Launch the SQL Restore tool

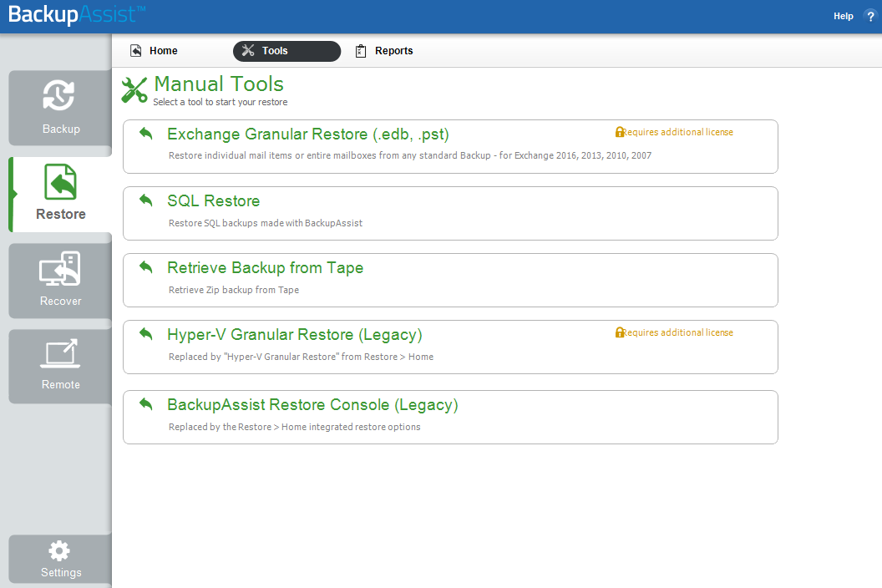click(x=214, y=201)
